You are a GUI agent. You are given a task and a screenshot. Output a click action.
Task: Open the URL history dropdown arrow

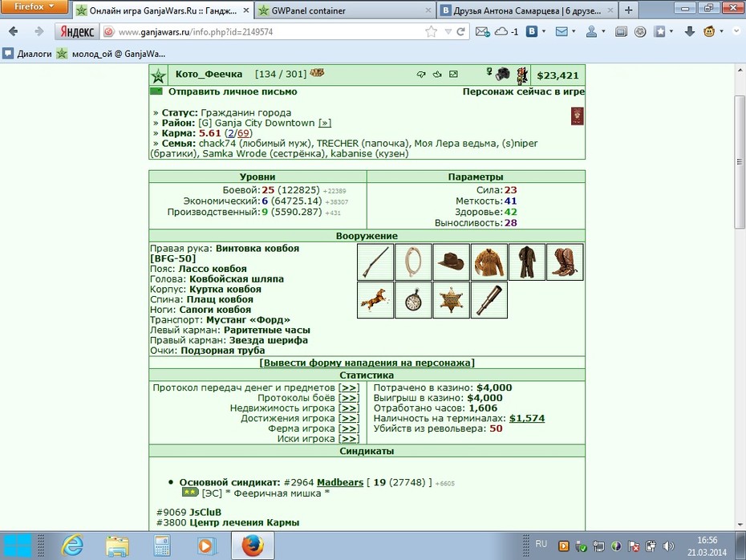point(448,32)
